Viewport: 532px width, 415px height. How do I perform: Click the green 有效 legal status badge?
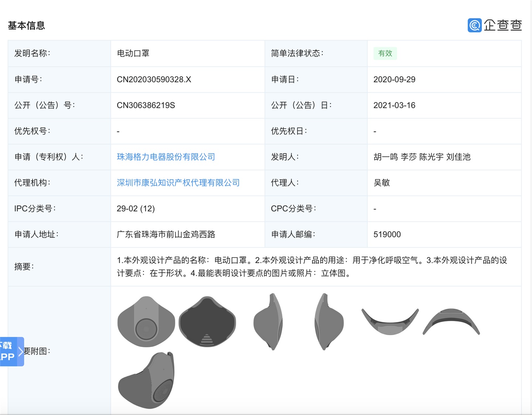coord(385,53)
